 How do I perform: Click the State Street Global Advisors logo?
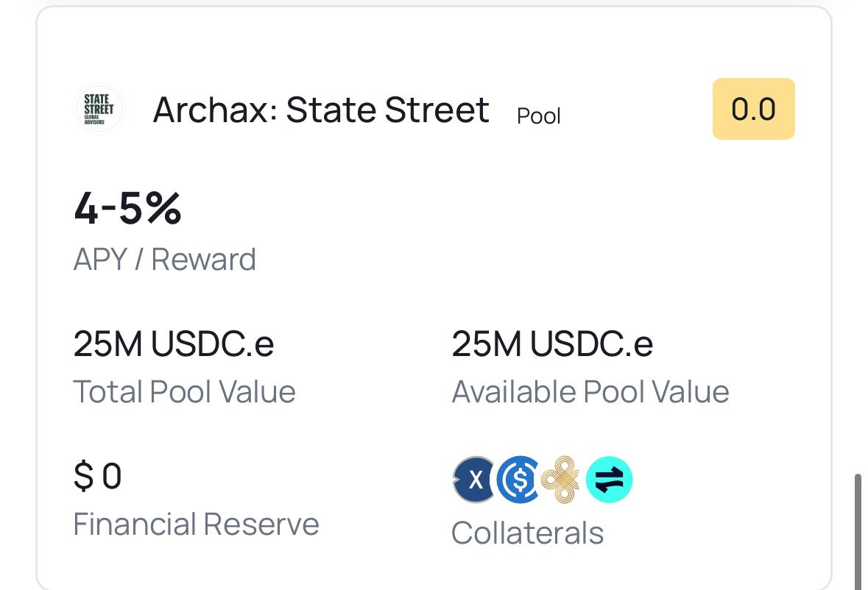(x=99, y=109)
